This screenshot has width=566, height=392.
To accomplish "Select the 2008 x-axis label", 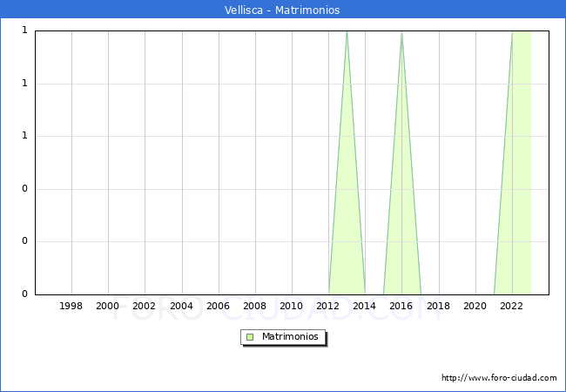I will coord(255,306).
